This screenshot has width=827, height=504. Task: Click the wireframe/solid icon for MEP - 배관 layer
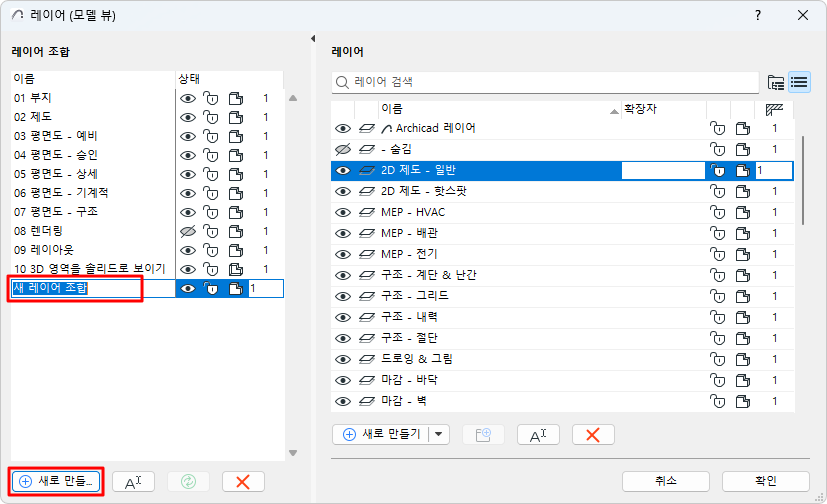tap(743, 234)
